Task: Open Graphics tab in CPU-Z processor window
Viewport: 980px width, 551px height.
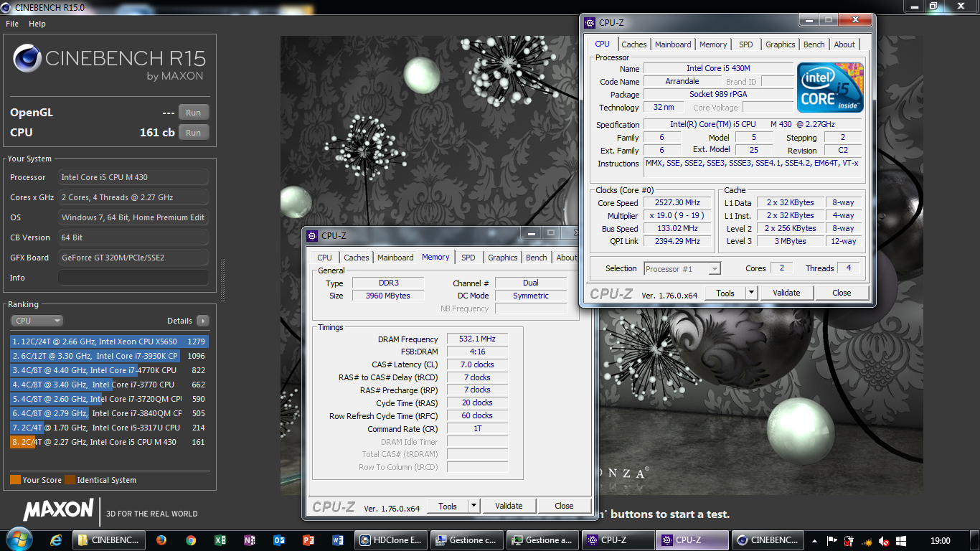Action: (780, 44)
